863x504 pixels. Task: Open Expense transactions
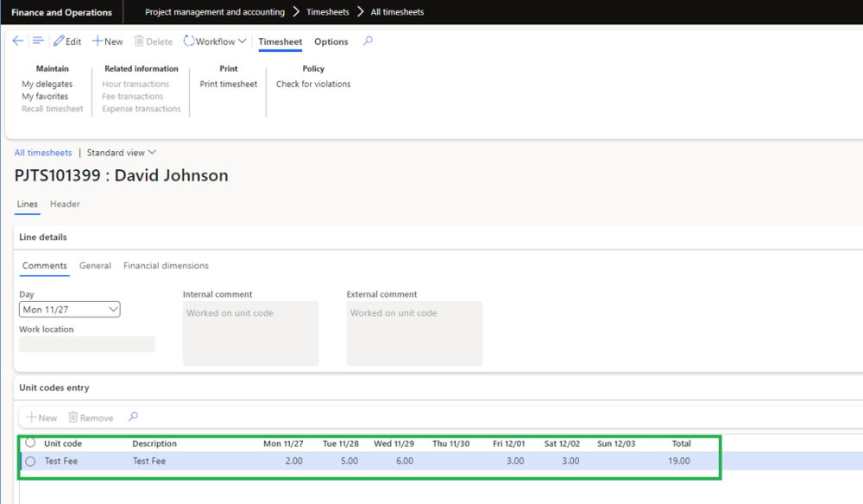(142, 109)
